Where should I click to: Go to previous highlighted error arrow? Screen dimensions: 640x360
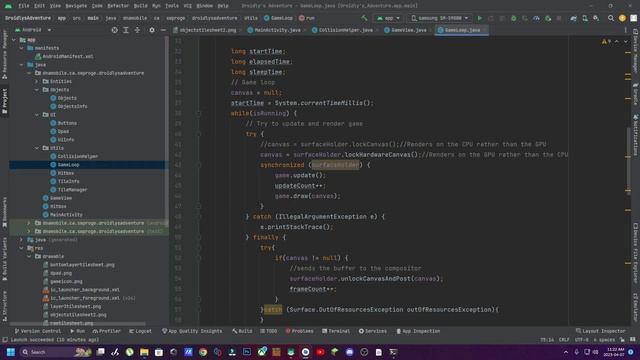tap(616, 42)
